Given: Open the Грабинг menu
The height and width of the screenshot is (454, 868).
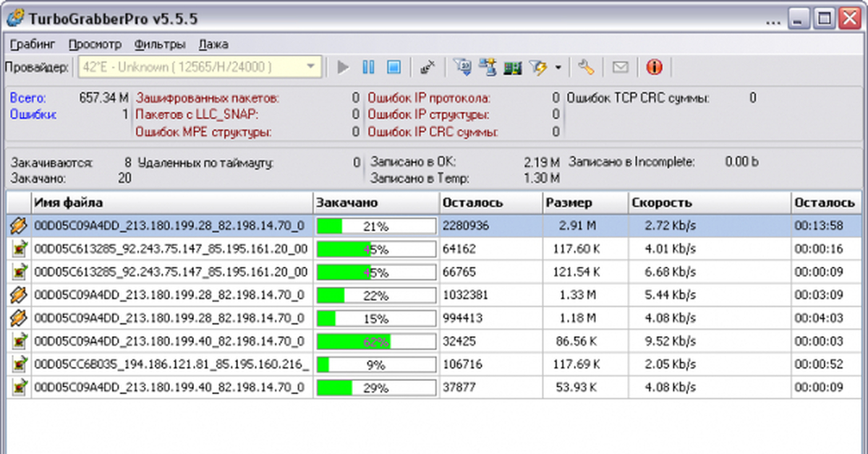Looking at the screenshot, I should pyautogui.click(x=33, y=44).
